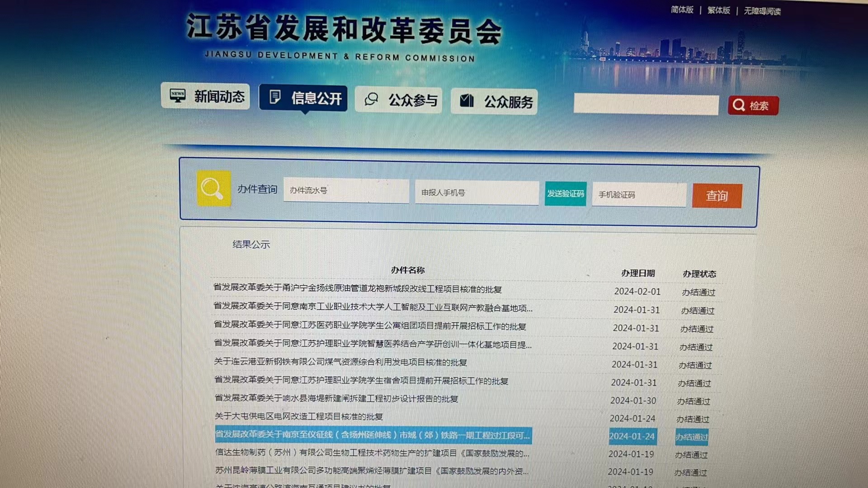Open 大屯供电区电网改造工程 entry
This screenshot has width=868, height=488.
(x=299, y=416)
